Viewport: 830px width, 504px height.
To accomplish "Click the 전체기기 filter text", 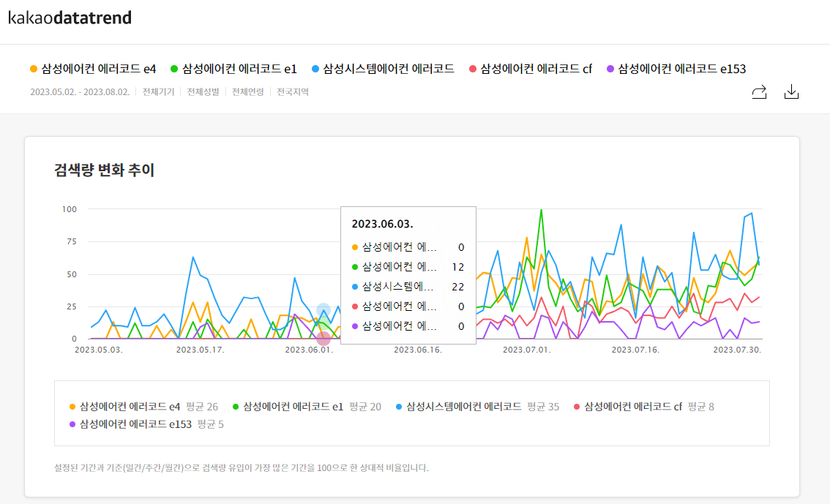I will pos(158,92).
